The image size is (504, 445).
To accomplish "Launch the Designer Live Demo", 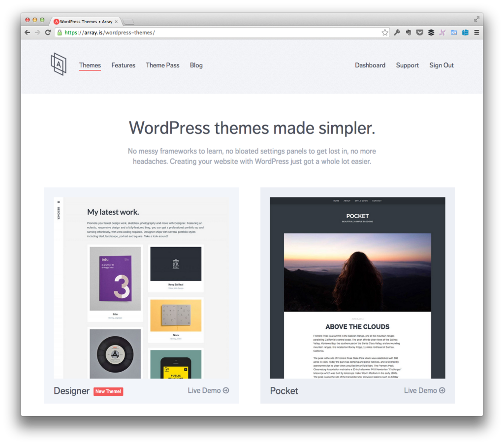I will point(208,390).
